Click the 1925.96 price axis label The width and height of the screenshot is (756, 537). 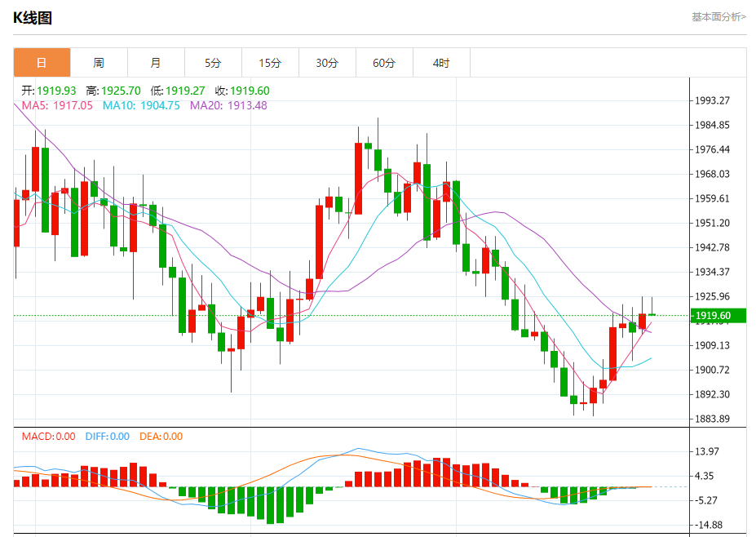coord(712,296)
